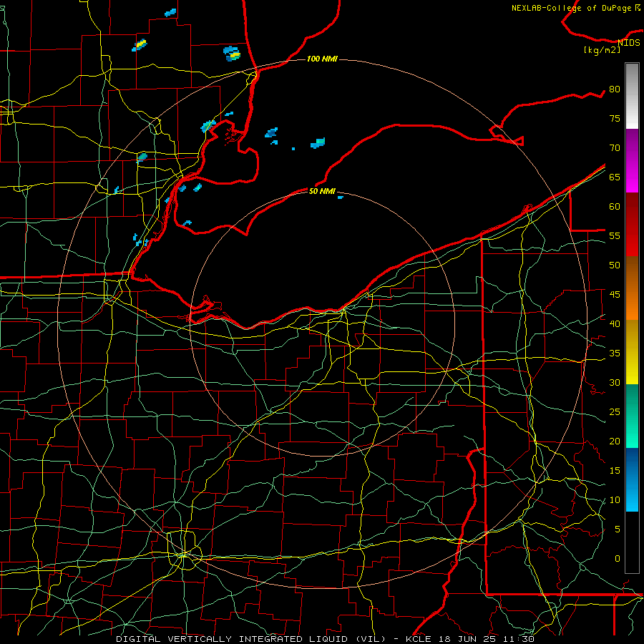Image resolution: width=644 pixels, height=644 pixels.
Task: Select the 50 NMI range ring label
Action: [322, 191]
